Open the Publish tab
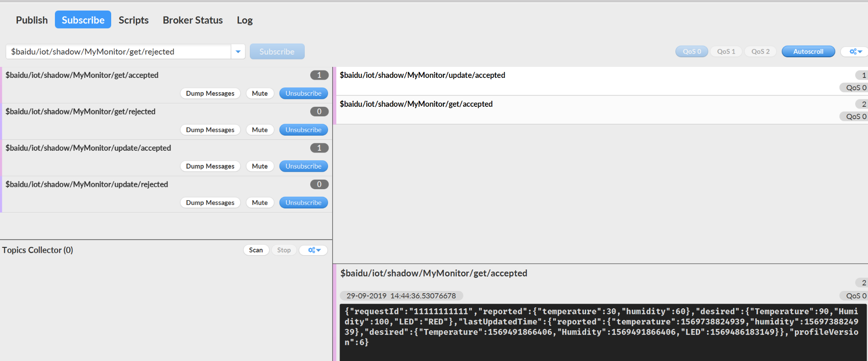This screenshot has height=361, width=868. point(32,20)
